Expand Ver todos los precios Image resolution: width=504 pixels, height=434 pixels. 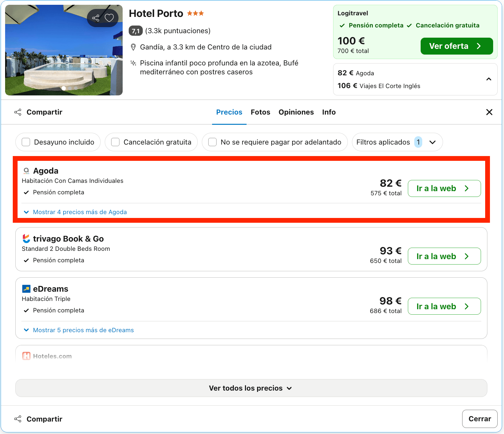pyautogui.click(x=251, y=388)
